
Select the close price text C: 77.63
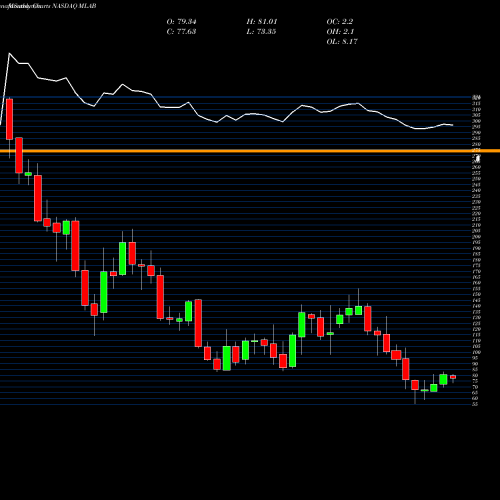click(181, 32)
